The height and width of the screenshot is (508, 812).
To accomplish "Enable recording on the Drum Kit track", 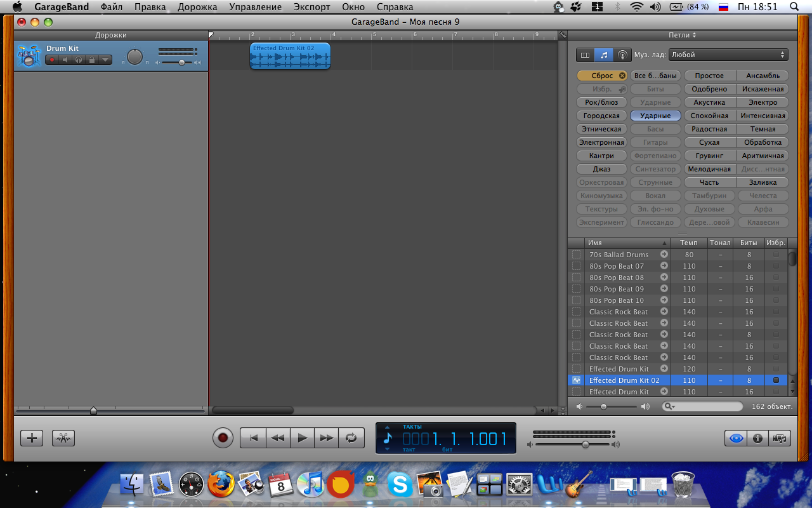I will (x=52, y=60).
